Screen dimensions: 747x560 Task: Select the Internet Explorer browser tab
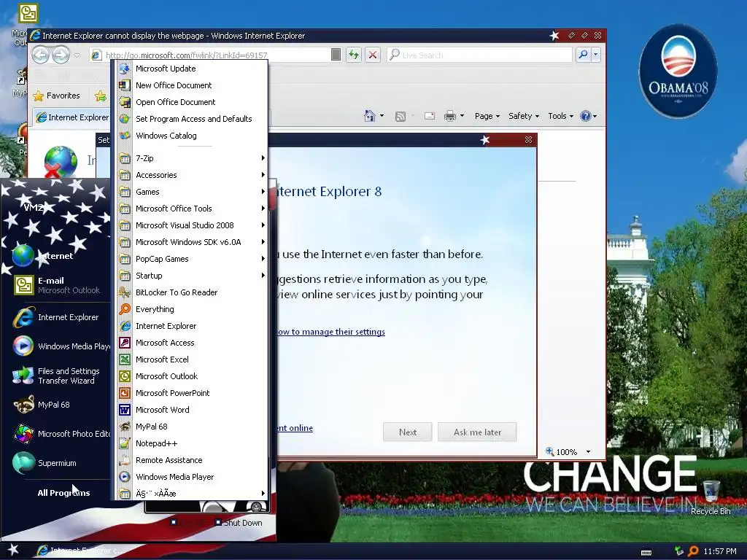[72, 117]
